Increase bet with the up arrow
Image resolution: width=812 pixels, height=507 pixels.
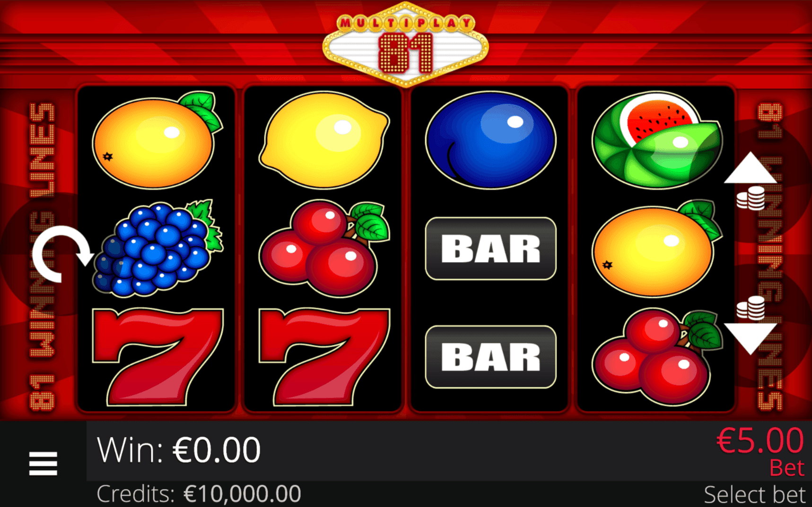pos(750,167)
